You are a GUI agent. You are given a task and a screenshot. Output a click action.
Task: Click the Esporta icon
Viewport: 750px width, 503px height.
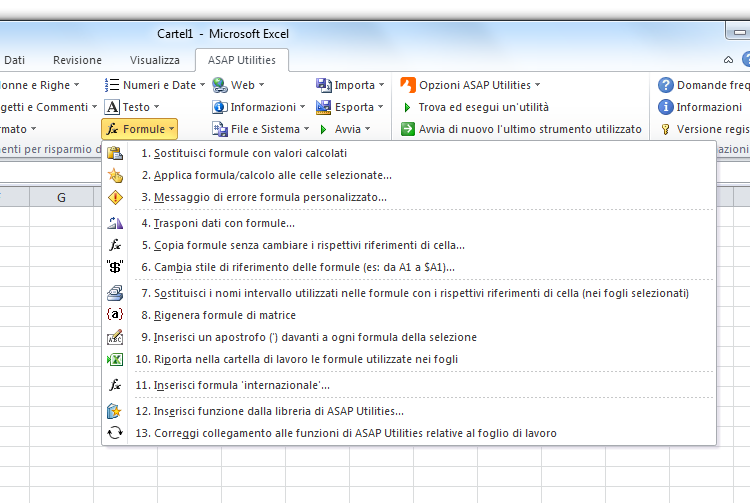pyautogui.click(x=324, y=107)
